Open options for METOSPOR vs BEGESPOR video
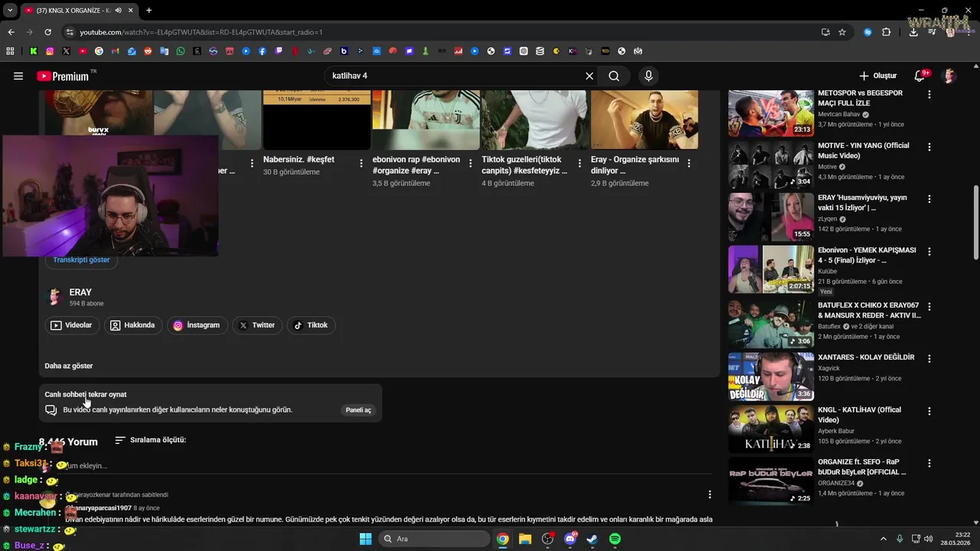 929,94
